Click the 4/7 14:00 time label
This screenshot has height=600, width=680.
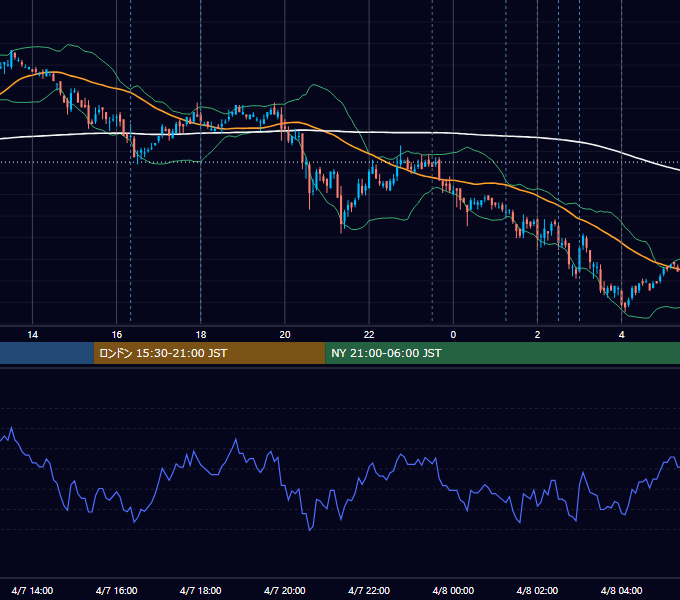pos(33,590)
